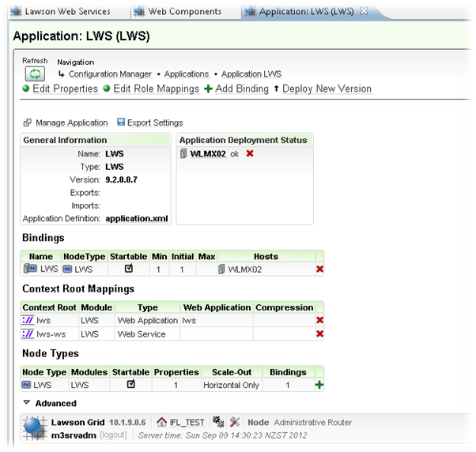Delete the LWS binding row

pos(319,269)
